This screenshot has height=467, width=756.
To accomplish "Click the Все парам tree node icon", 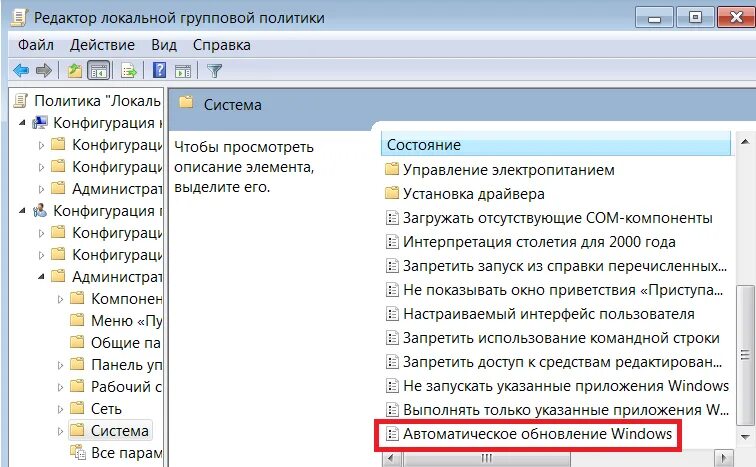I will point(78,453).
